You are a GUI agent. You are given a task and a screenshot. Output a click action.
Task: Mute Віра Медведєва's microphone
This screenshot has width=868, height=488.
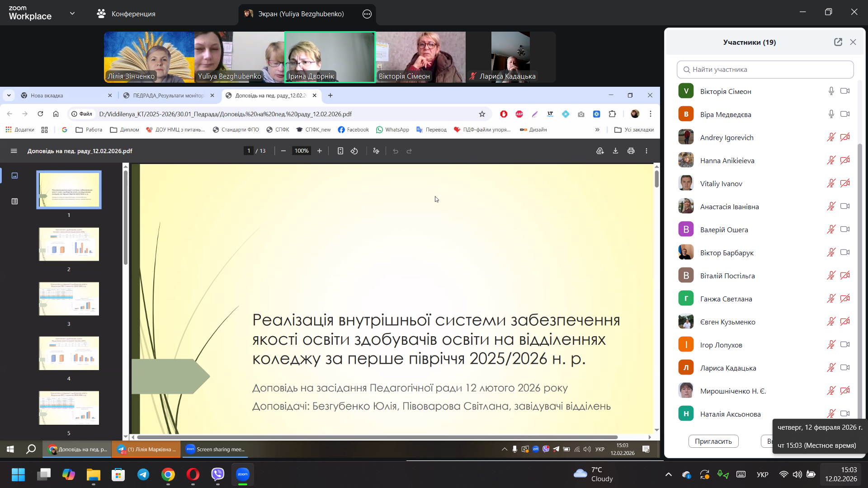point(831,114)
